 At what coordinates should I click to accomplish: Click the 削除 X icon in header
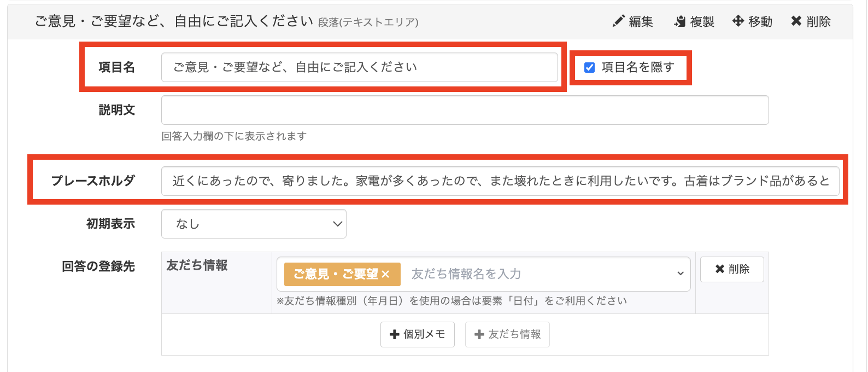[x=796, y=21]
